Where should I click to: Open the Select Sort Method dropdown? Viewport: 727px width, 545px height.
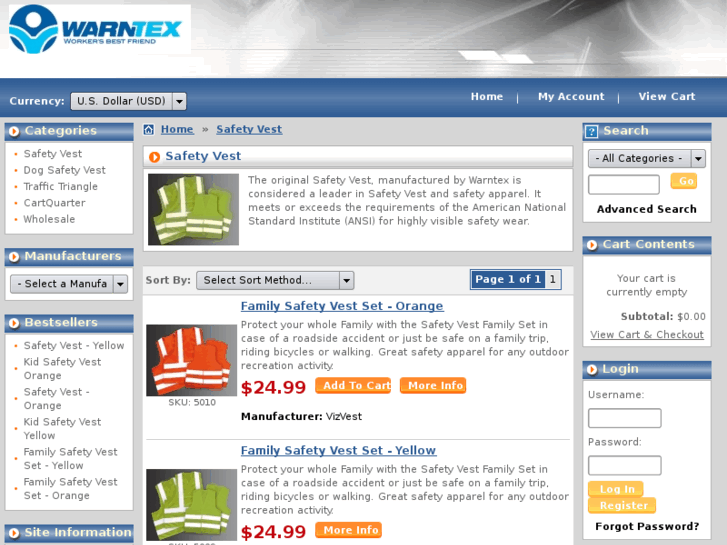[x=275, y=280]
